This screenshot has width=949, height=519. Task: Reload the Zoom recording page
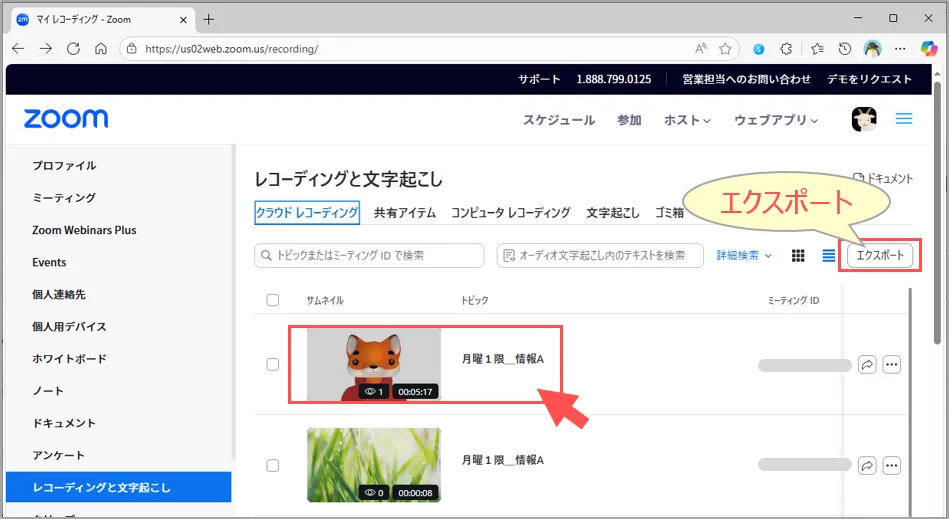click(x=73, y=48)
